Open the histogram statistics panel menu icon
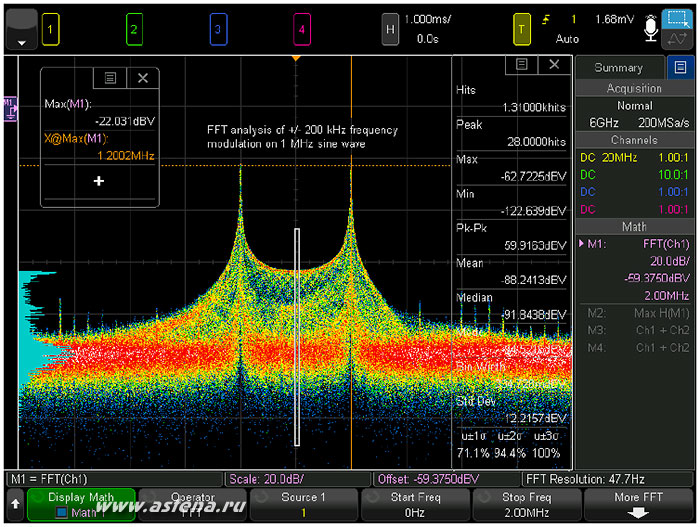Image resolution: width=700 pixels, height=527 pixels. [x=521, y=64]
